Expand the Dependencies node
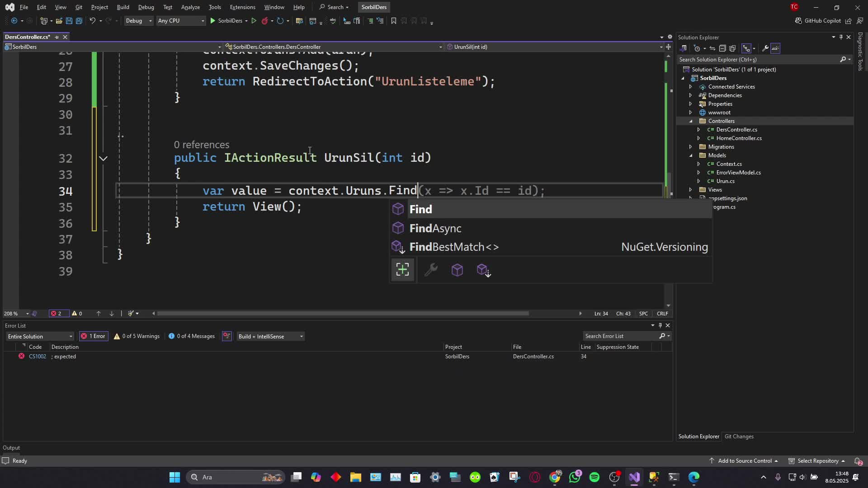This screenshot has height=488, width=868. [x=690, y=95]
